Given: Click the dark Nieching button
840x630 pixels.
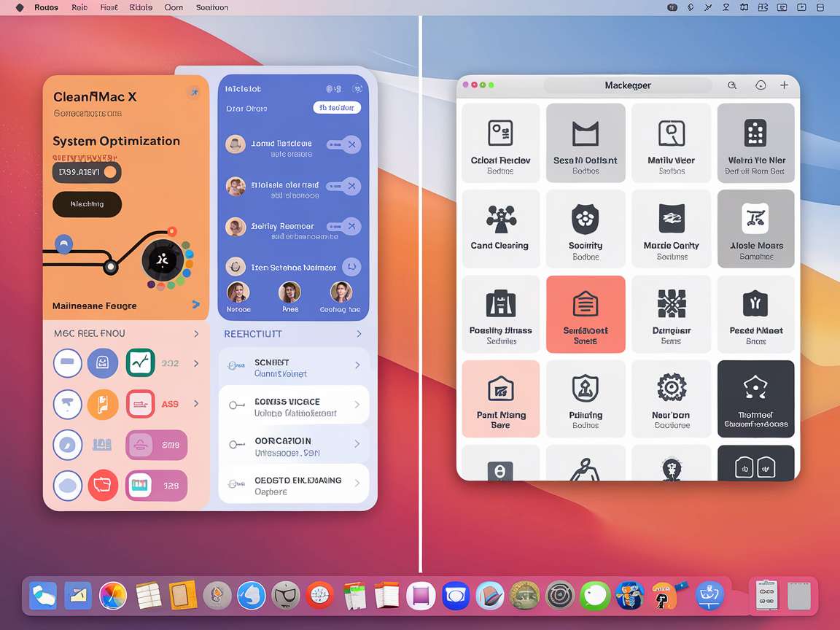Looking at the screenshot, I should 87,204.
